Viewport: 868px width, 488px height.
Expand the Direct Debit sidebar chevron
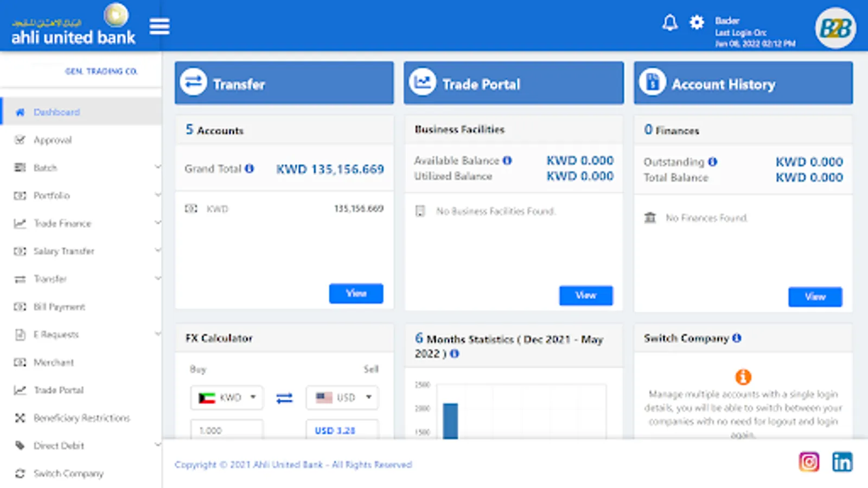tap(157, 445)
